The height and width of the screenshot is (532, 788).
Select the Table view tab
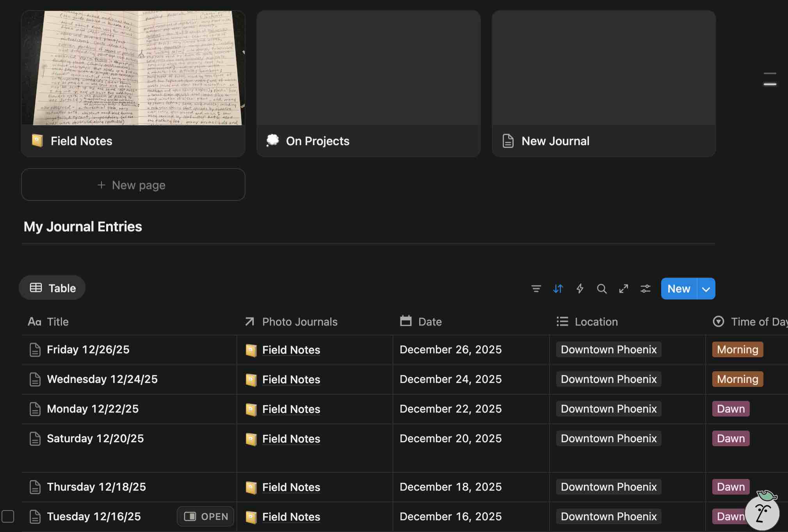[x=52, y=288]
